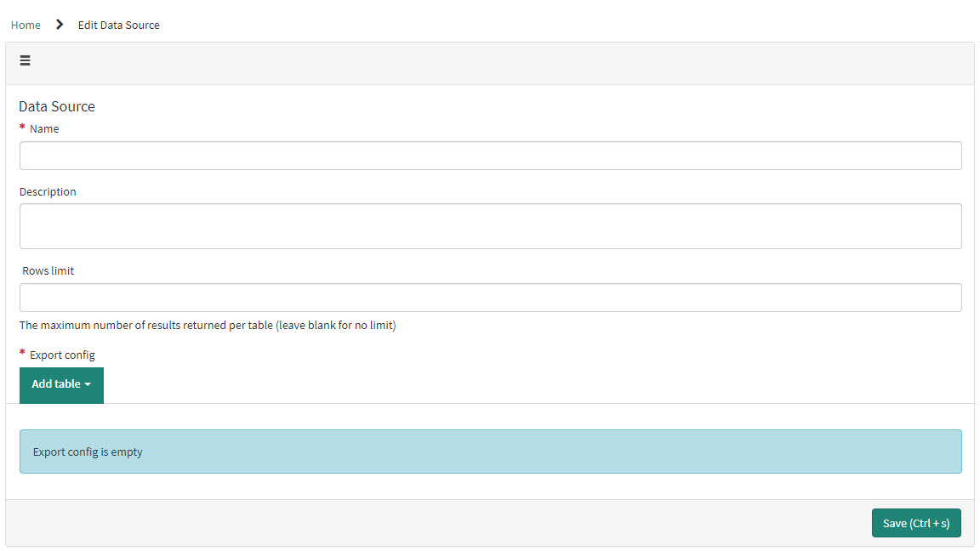Select the Edit Data Source breadcrumb
The height and width of the screenshot is (551, 980).
119,25
